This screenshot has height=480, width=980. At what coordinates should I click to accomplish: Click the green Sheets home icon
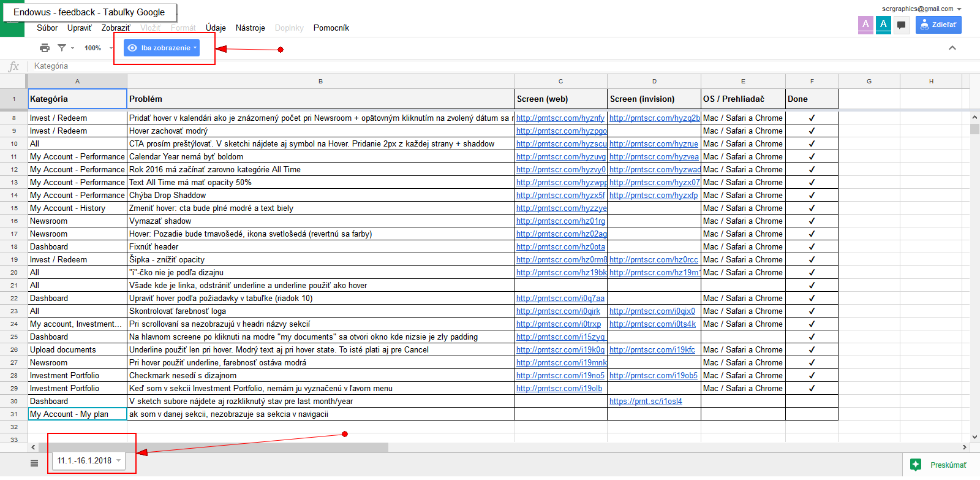click(12, 28)
